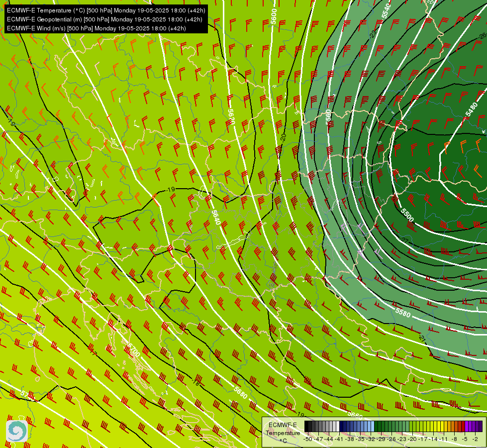This screenshot has width=487, height=448.
Task: Click the -47 value in the legend
Action: point(319,439)
